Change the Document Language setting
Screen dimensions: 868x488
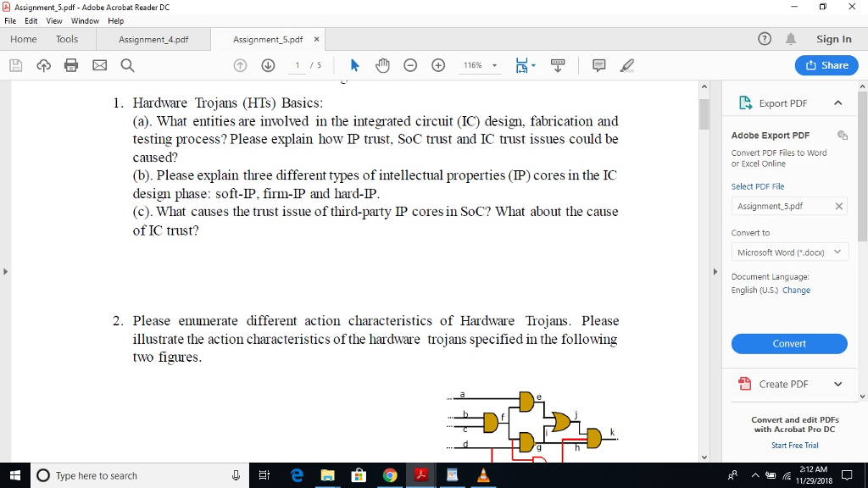798,288
